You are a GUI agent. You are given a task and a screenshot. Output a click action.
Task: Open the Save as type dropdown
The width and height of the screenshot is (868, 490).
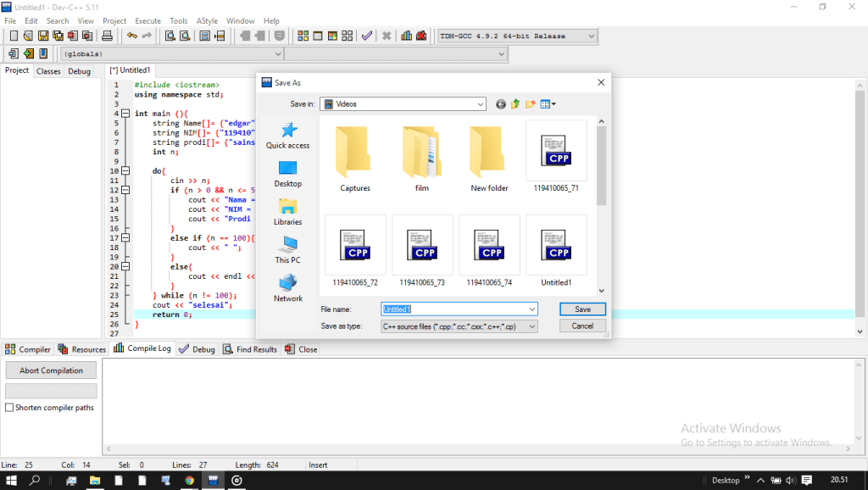coord(531,326)
